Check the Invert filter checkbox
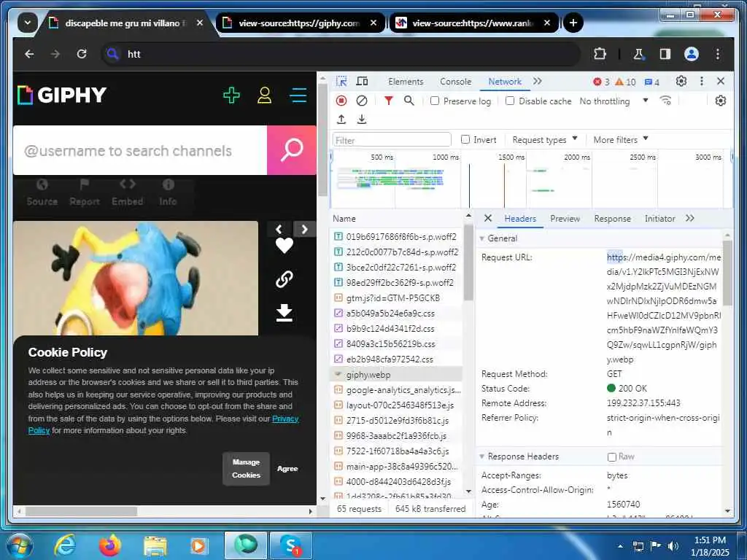 coord(465,139)
